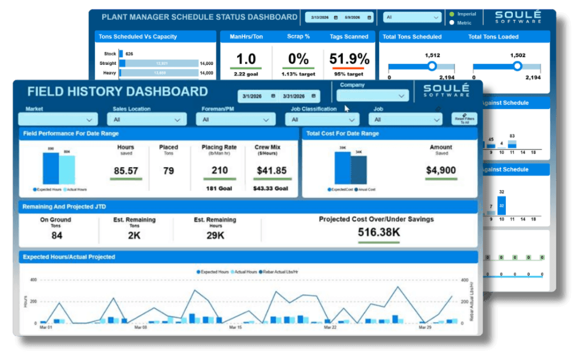Click the light blue Actual Hours bar labeled 804
The width and height of the screenshot is (588, 364).
[x=67, y=170]
